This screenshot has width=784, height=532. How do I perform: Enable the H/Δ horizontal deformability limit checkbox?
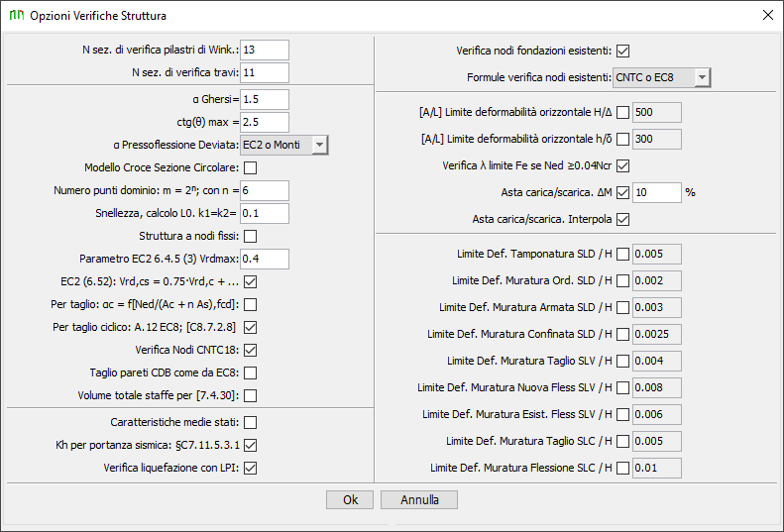(623, 113)
